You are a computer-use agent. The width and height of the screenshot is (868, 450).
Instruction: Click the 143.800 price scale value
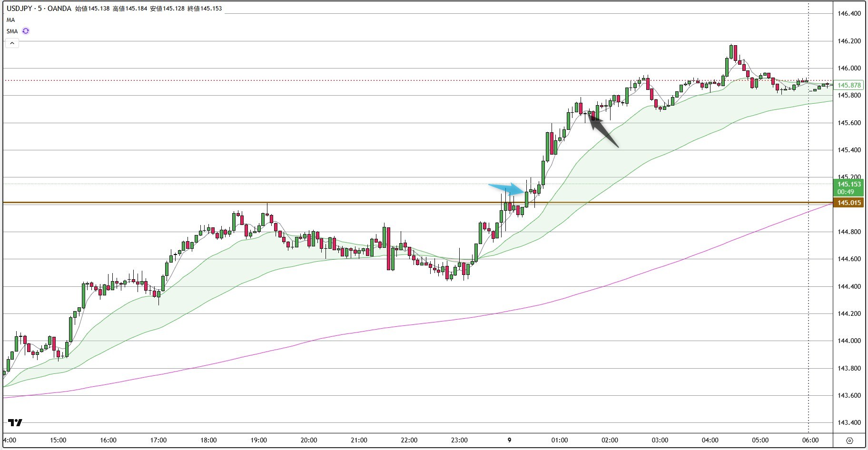pyautogui.click(x=849, y=368)
